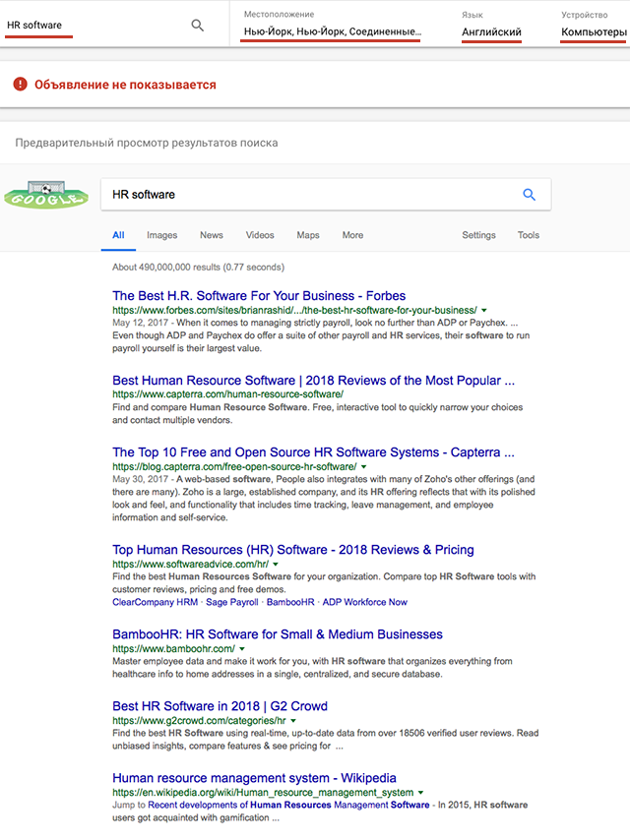This screenshot has width=630, height=840.
Task: Click the en.wikipedia.org result URL text
Action: [263, 793]
